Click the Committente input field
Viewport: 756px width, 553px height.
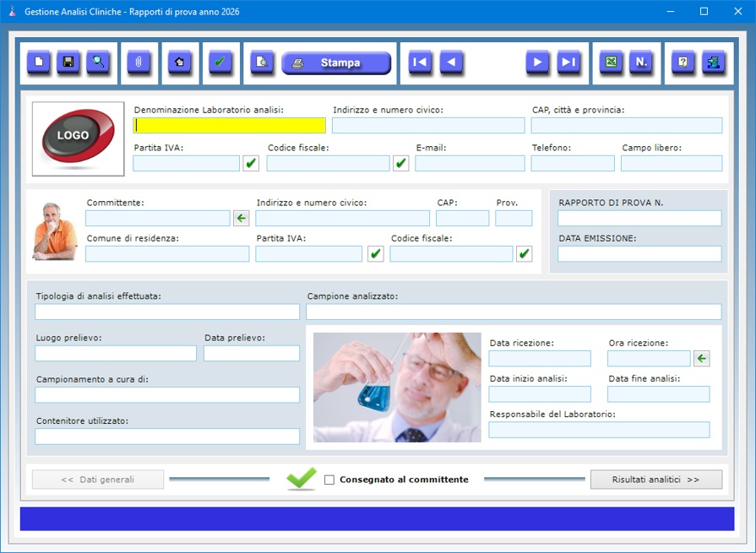(158, 218)
